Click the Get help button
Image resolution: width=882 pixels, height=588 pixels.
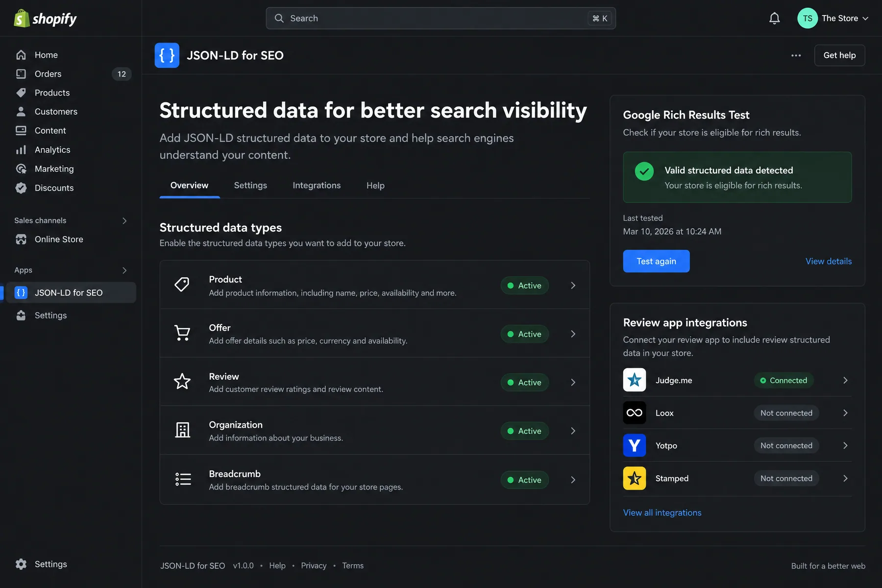tap(839, 55)
